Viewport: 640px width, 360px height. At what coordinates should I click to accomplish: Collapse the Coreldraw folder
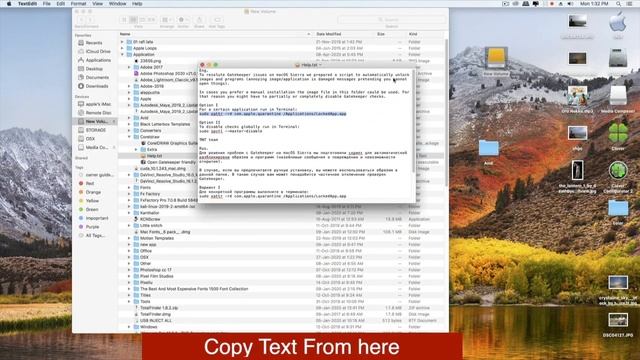coord(129,137)
